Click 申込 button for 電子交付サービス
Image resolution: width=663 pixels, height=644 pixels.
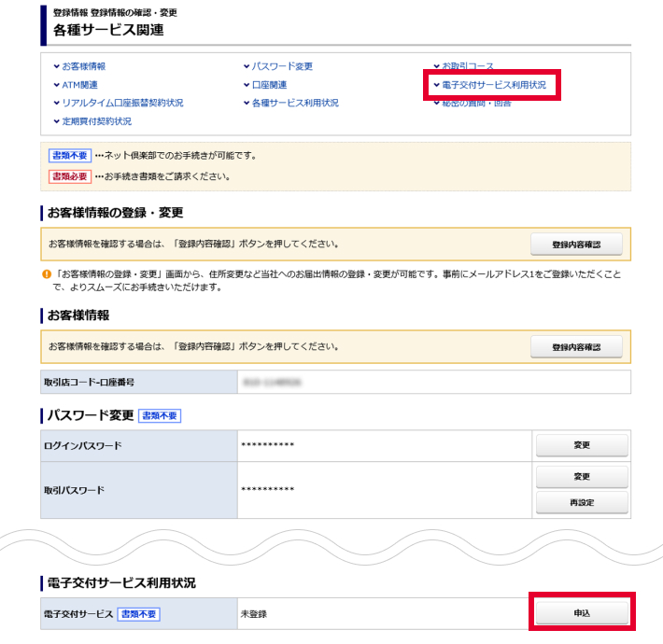tap(582, 613)
